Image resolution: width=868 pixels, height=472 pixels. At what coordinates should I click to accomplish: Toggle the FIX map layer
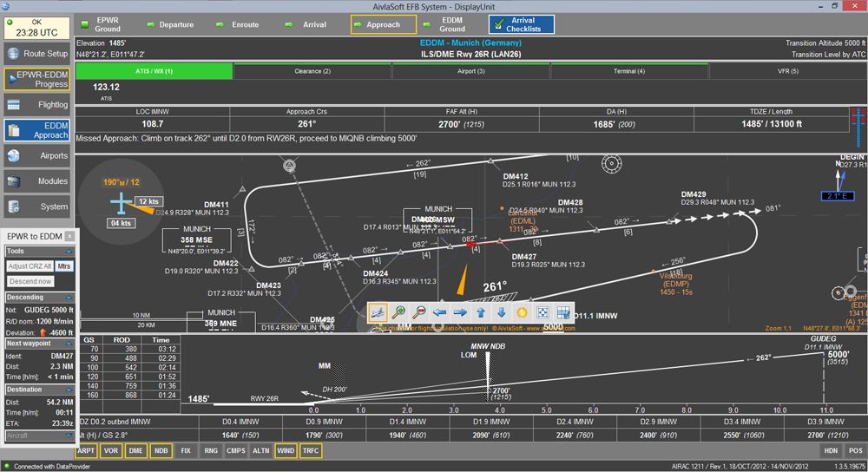(x=186, y=451)
